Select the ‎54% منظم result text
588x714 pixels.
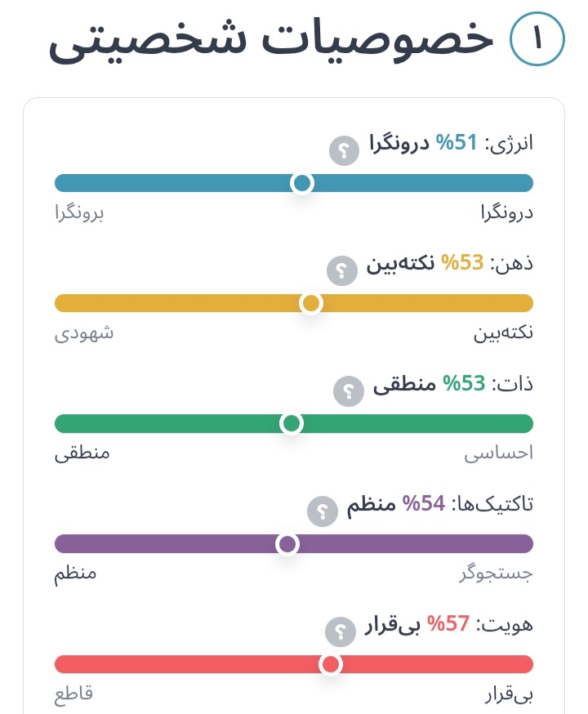(399, 504)
